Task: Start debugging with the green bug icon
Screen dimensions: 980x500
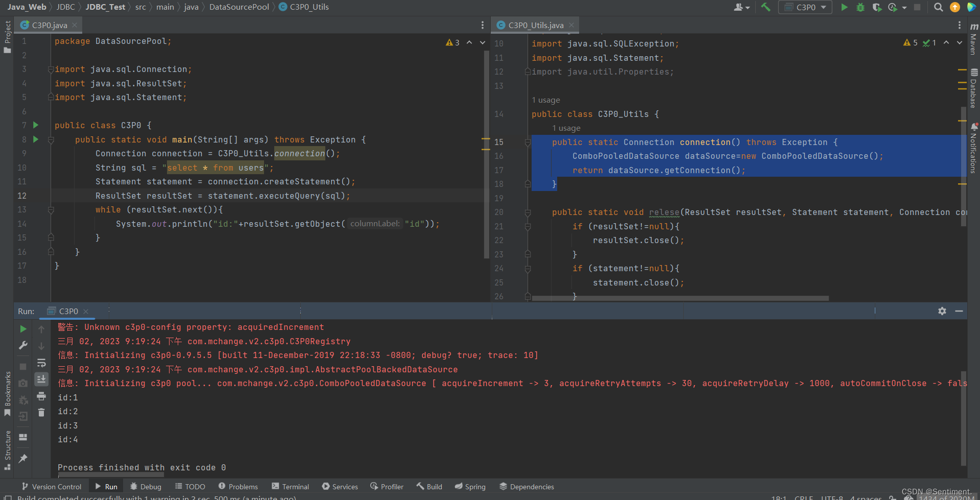Action: pos(861,7)
